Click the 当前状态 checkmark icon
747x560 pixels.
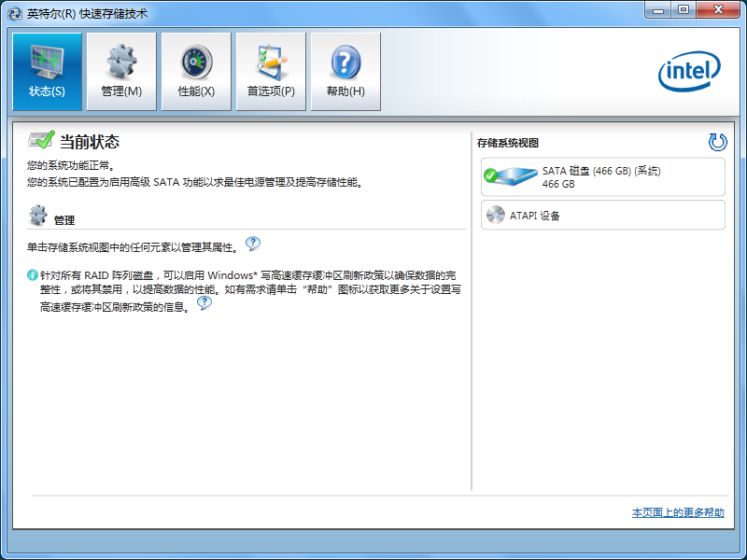pos(41,139)
